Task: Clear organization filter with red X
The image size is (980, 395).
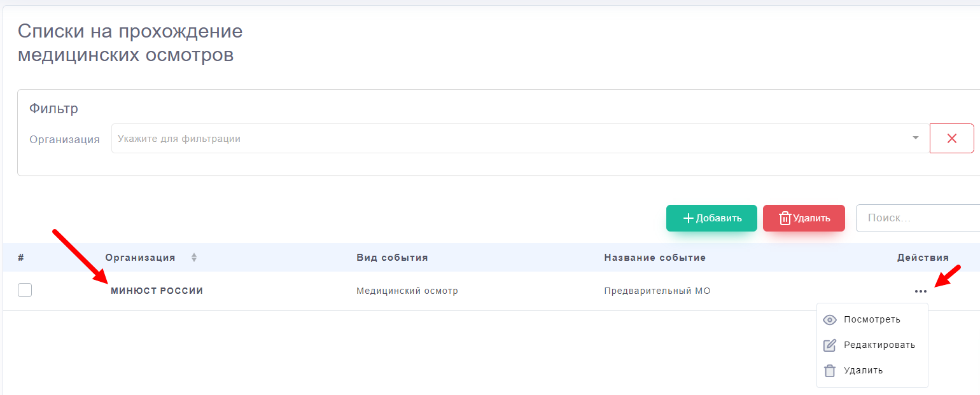Action: 951,139
